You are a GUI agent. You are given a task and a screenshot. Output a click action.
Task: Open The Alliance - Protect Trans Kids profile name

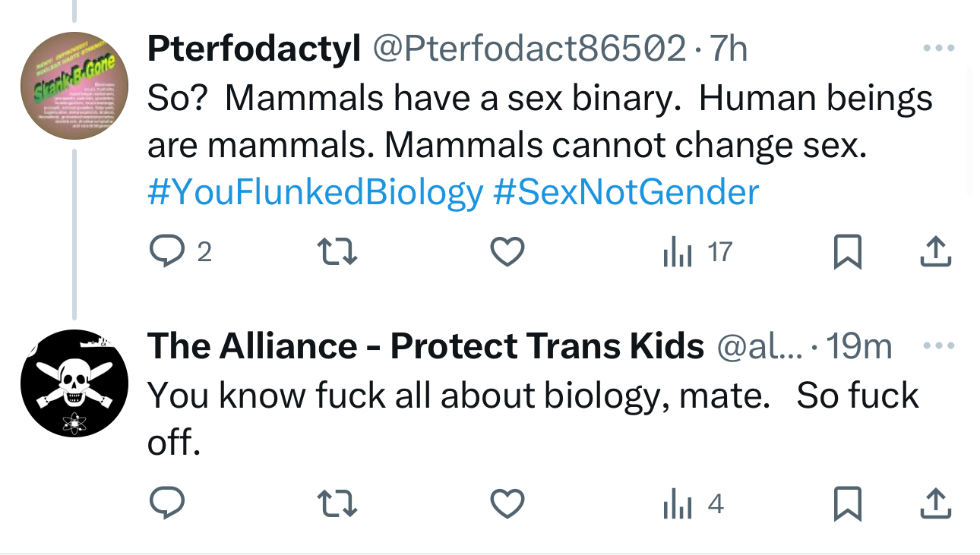[425, 347]
